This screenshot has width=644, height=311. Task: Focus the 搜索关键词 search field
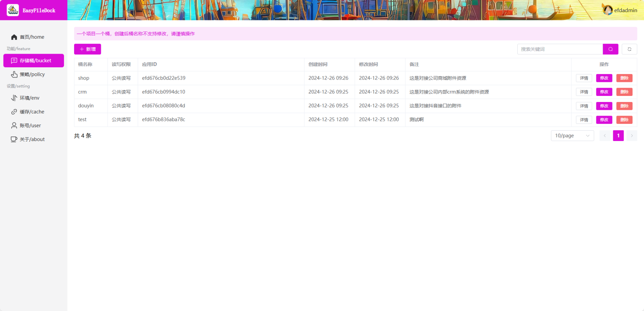point(560,49)
